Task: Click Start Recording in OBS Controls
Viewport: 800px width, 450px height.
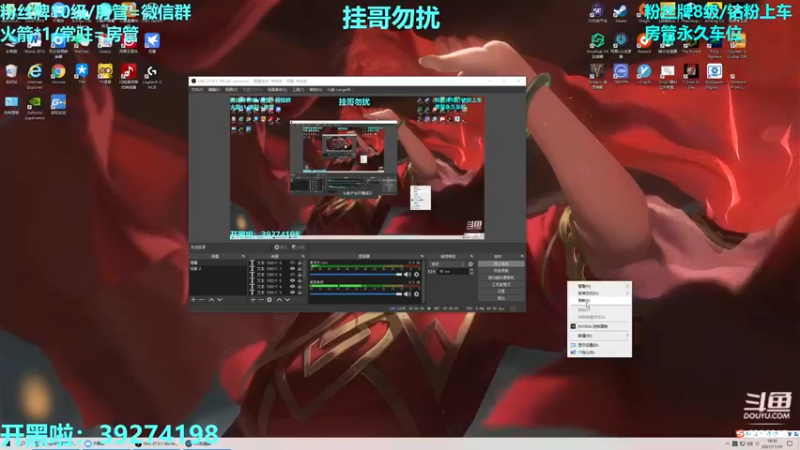Action: pyautogui.click(x=501, y=271)
